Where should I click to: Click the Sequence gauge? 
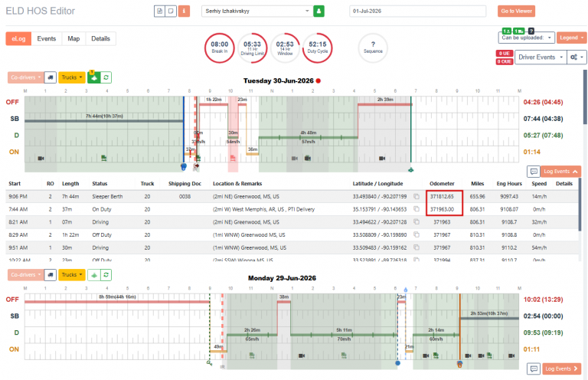pyautogui.click(x=373, y=48)
